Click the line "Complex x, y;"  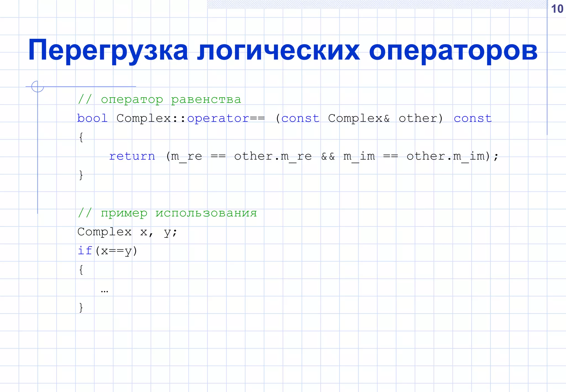point(127,232)
